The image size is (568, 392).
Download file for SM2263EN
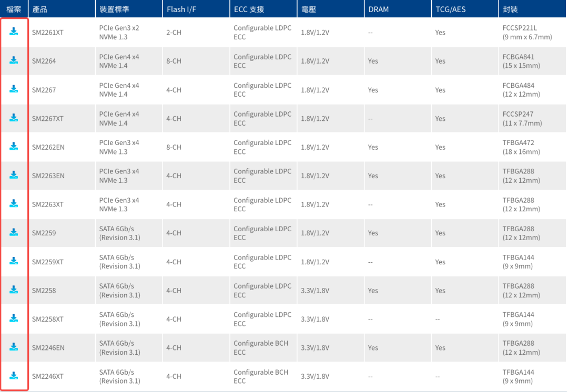click(x=14, y=175)
